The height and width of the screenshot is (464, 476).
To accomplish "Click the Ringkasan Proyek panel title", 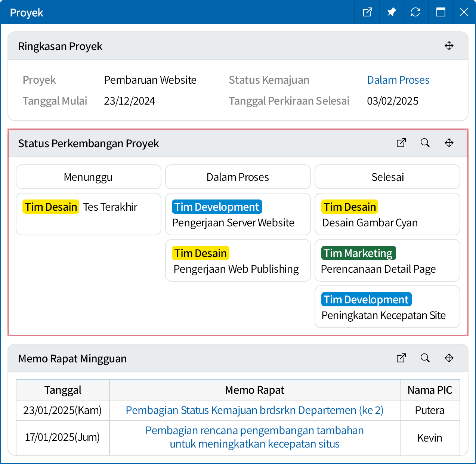I will tap(60, 46).
